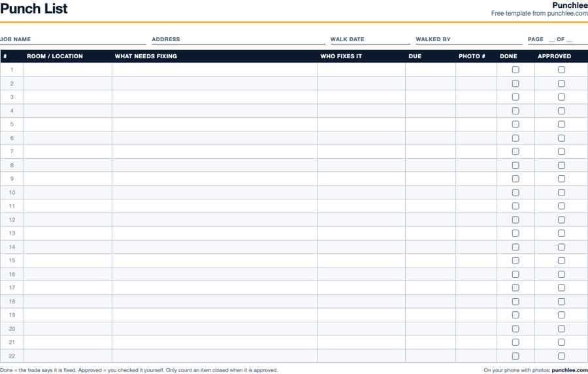
Task: Mark row 3 as Done
Action: [515, 97]
